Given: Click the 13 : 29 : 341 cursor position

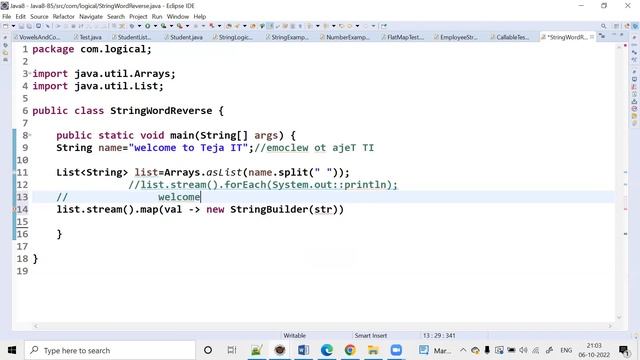Looking at the screenshot, I should pyautogui.click(x=439, y=335).
